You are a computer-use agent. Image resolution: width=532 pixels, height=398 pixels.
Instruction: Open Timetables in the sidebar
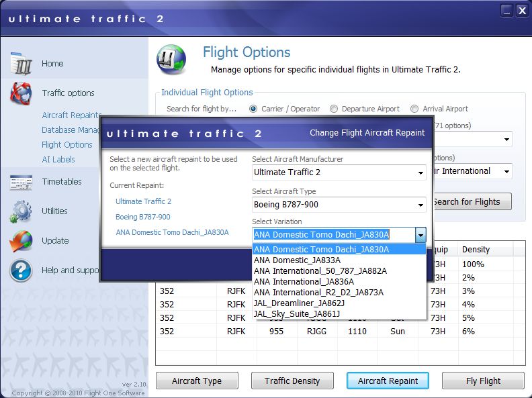(x=62, y=182)
